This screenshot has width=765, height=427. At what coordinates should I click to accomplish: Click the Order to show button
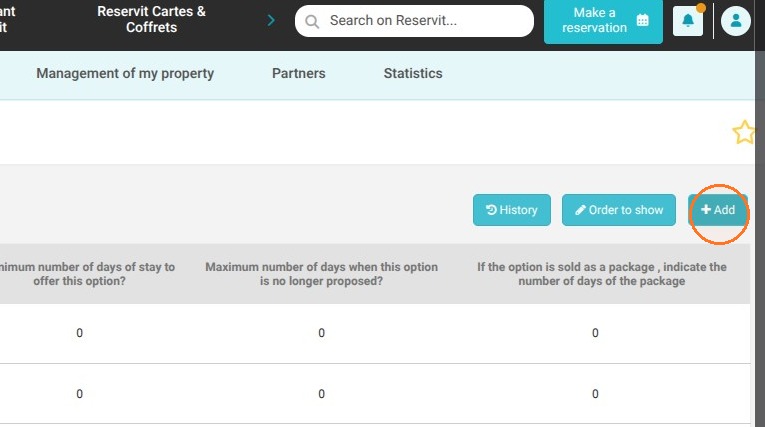(x=619, y=210)
